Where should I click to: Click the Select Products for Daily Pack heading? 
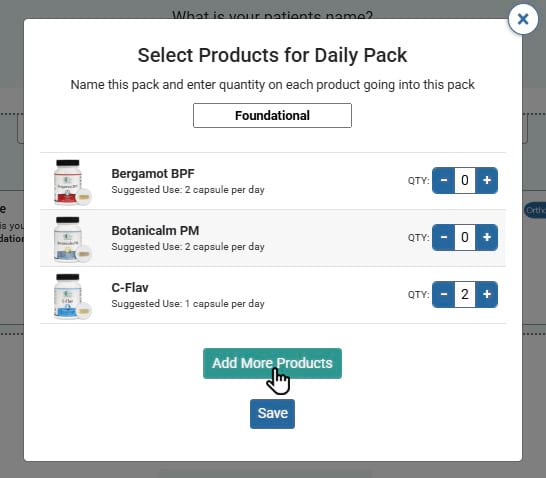click(272, 55)
